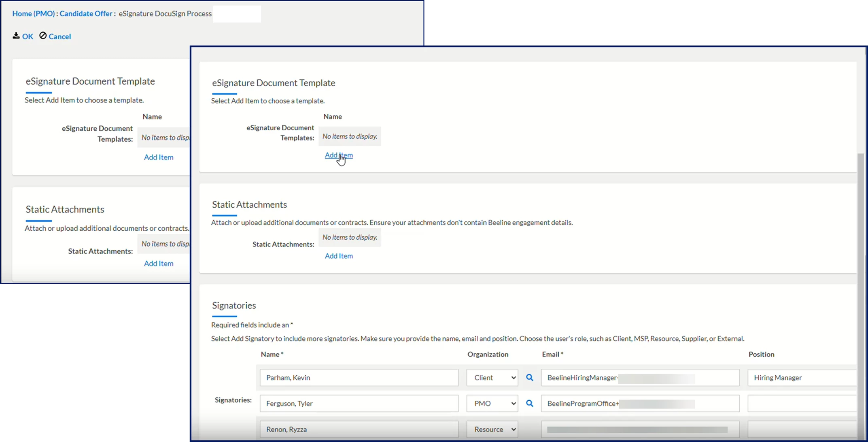
Task: Click the OK save icon
Action: point(16,36)
